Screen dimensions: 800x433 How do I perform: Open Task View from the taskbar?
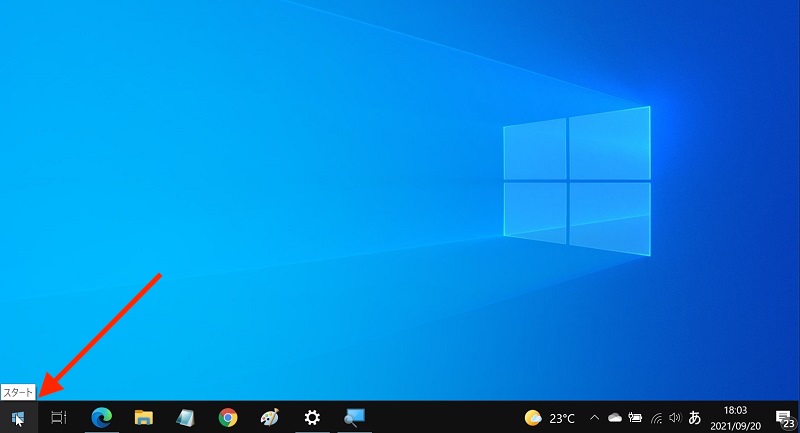point(59,417)
